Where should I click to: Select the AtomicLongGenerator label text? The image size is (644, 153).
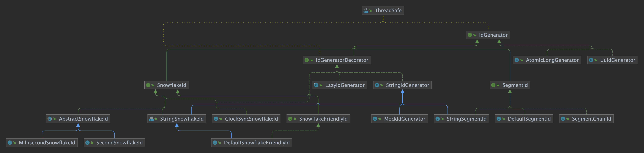pyautogui.click(x=552, y=60)
